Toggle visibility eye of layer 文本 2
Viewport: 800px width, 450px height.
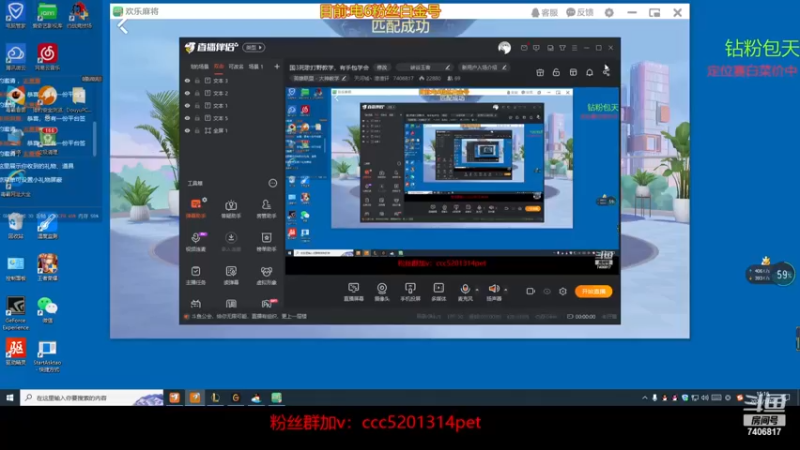pos(187,93)
